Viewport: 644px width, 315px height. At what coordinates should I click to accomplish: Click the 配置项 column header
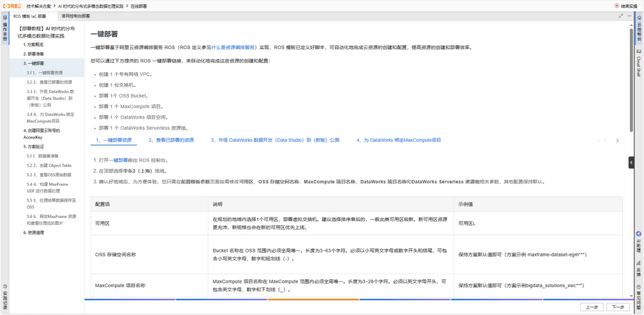(149, 204)
